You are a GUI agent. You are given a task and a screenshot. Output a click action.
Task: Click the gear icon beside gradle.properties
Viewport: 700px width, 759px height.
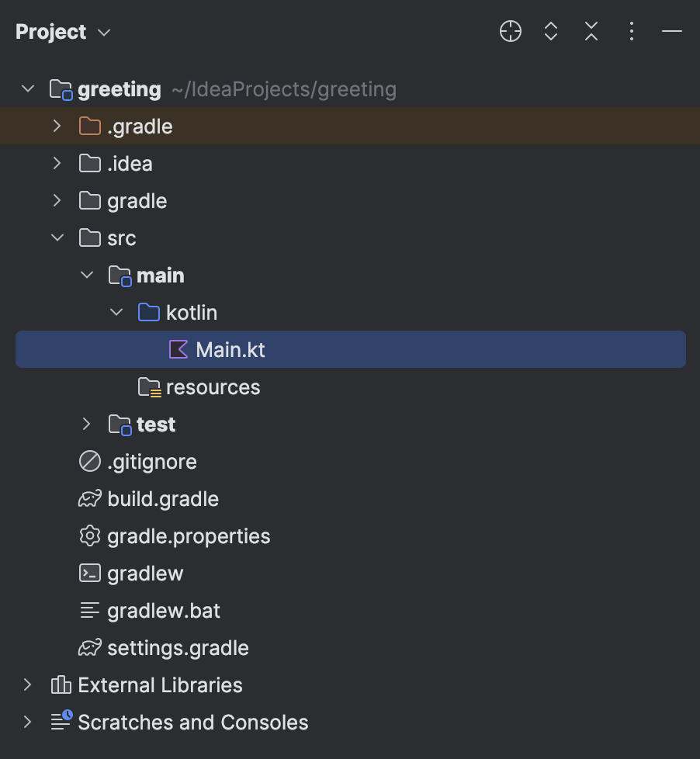[x=89, y=535]
